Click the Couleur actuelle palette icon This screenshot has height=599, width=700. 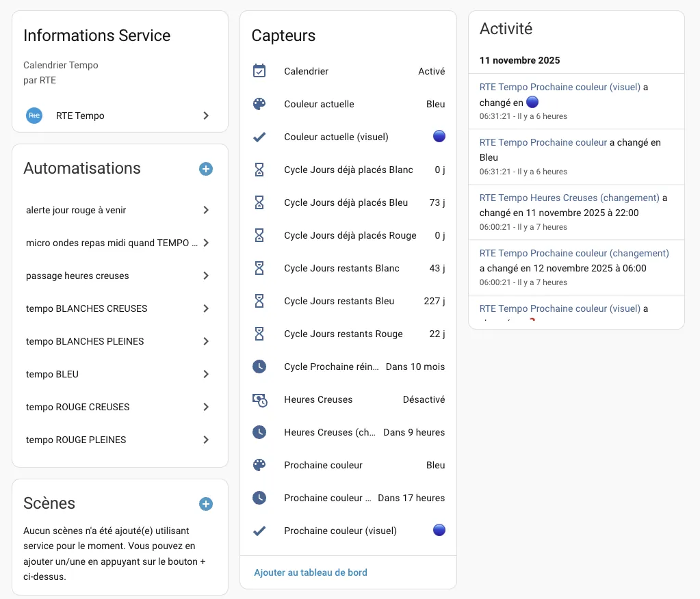[x=259, y=104]
